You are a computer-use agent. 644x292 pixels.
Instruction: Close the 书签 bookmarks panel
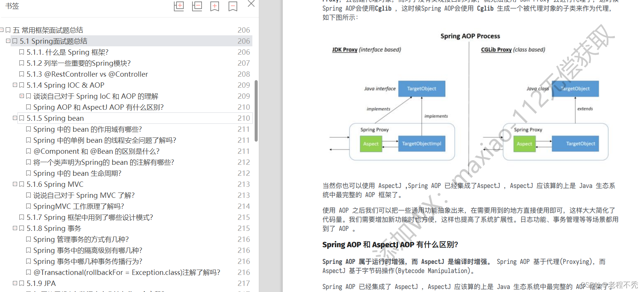(251, 4)
